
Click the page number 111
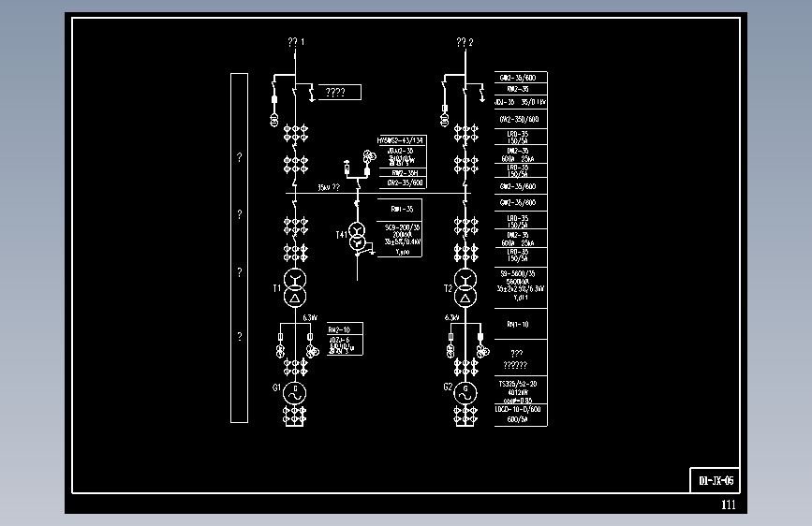728,504
